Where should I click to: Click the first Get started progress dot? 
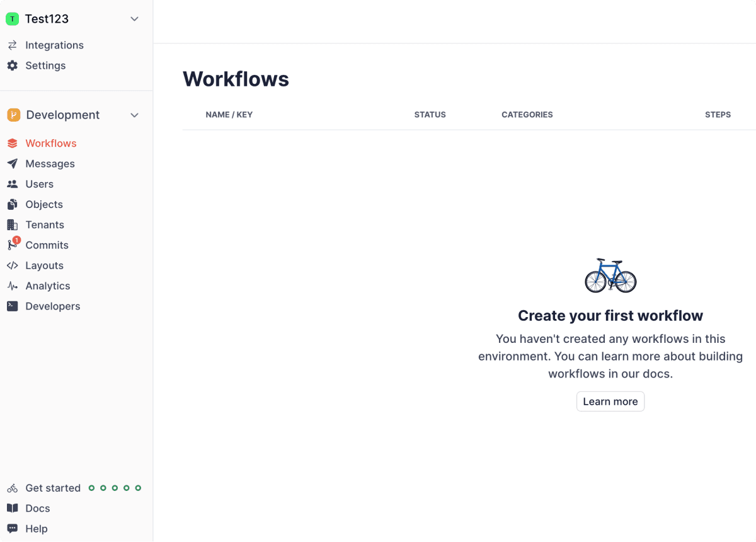[x=91, y=487]
